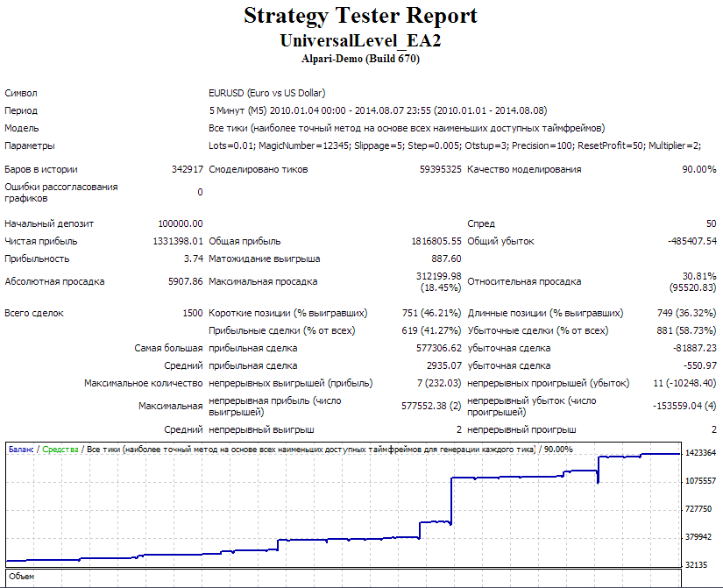Select the net profit 1331398.01
This screenshot has height=588, width=723.
pyautogui.click(x=178, y=241)
